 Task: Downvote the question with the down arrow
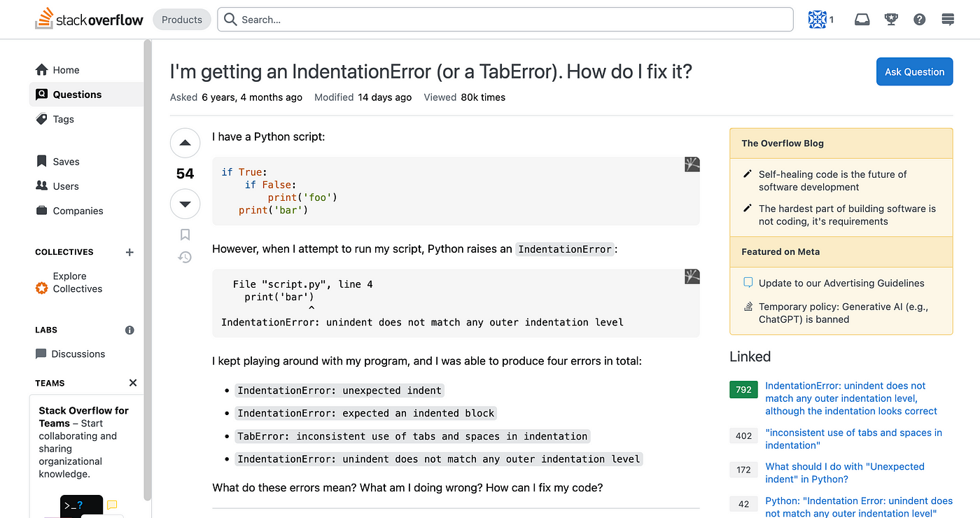coord(185,204)
